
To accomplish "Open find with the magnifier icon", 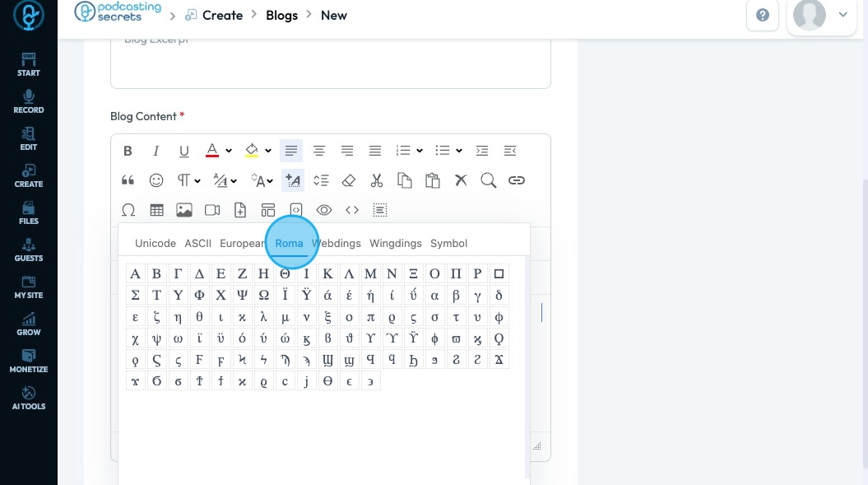I will 488,180.
